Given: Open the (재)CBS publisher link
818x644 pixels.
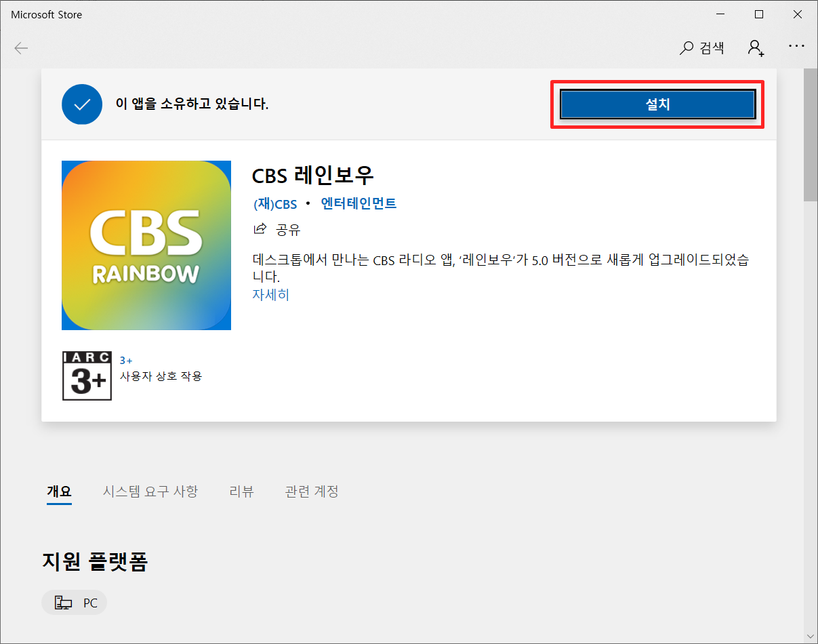Looking at the screenshot, I should tap(275, 203).
